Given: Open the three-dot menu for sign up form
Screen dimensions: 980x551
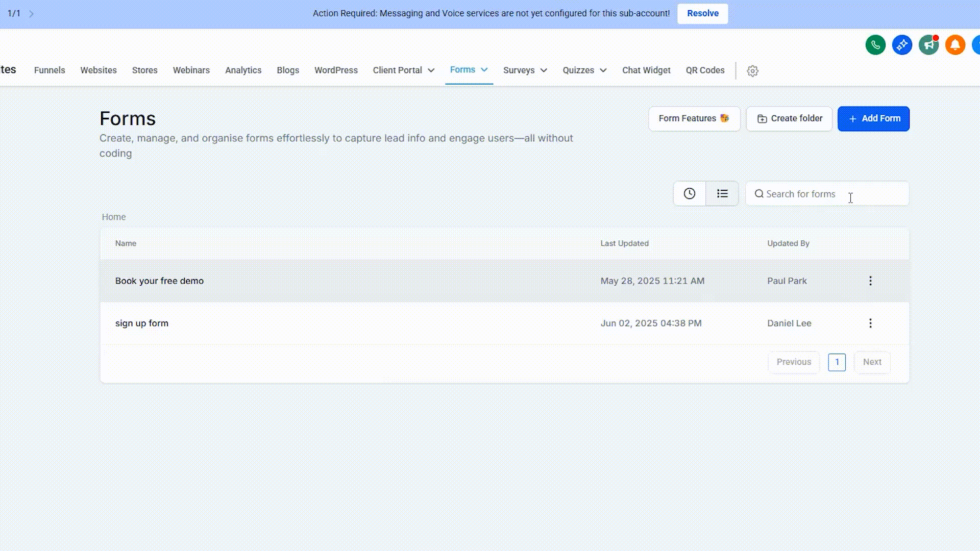Looking at the screenshot, I should (870, 323).
